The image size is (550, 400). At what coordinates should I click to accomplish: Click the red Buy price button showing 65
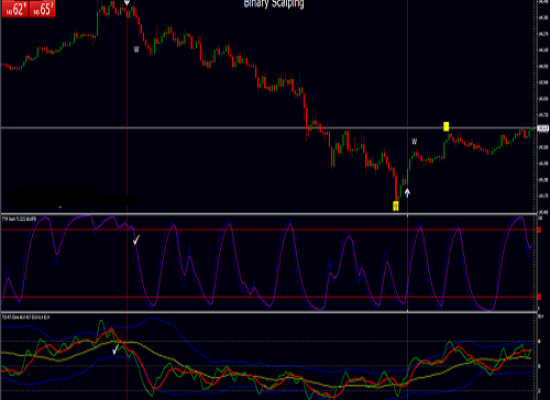42,9
